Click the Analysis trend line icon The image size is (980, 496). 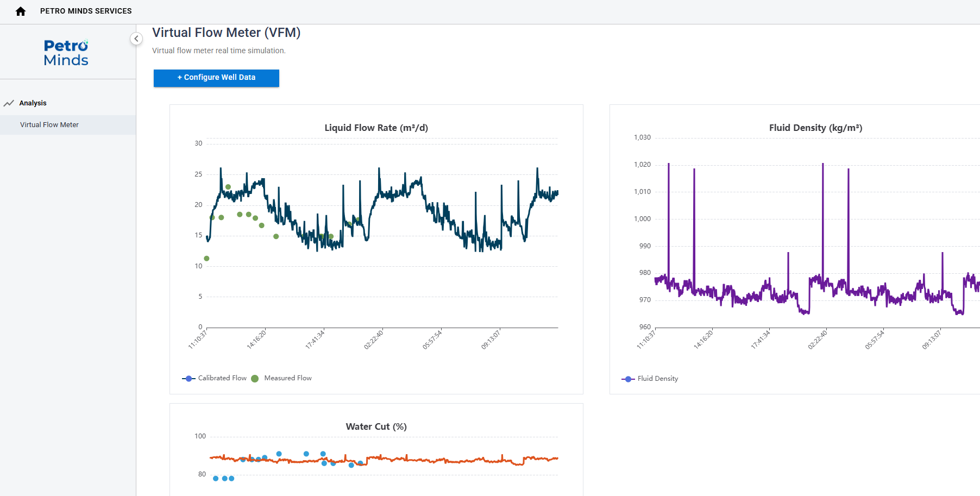tap(9, 103)
